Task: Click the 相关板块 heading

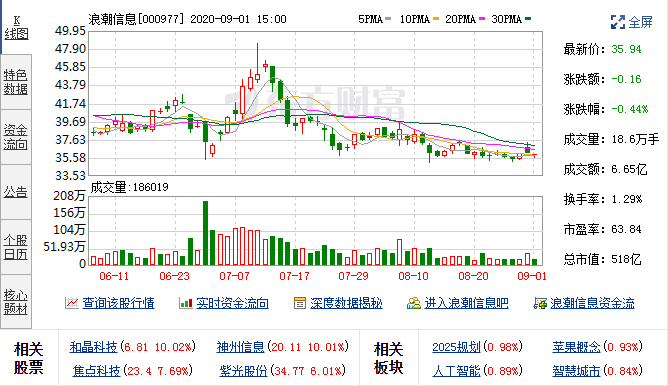Action: (x=389, y=358)
